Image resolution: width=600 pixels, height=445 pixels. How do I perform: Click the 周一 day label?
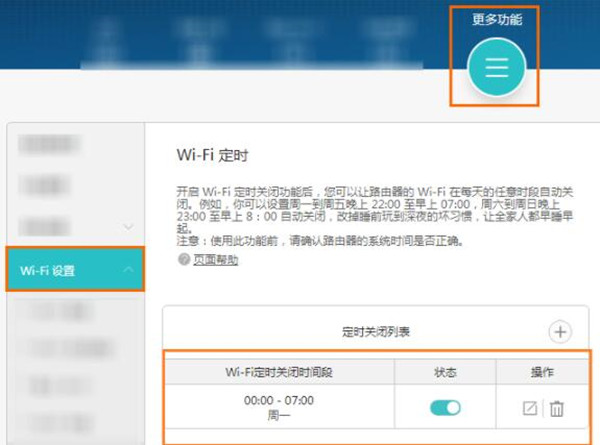point(279,415)
